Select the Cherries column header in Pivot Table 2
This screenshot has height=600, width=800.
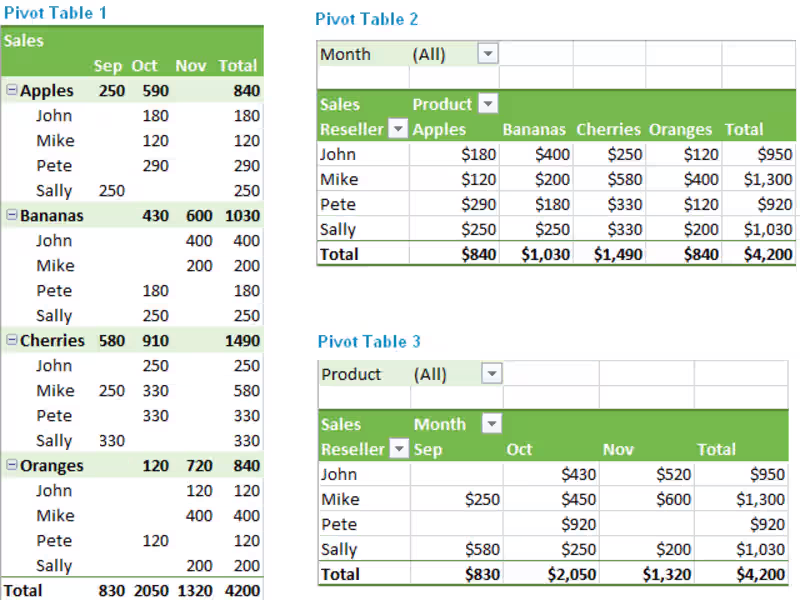point(608,129)
